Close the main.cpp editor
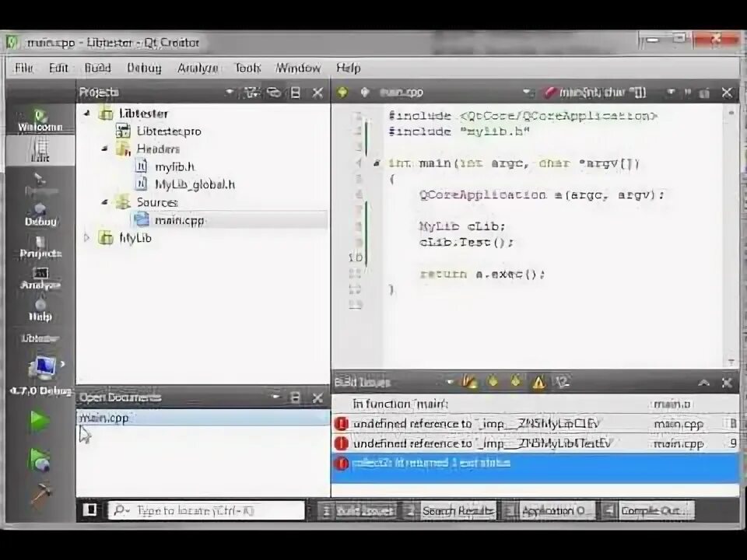 click(x=727, y=93)
